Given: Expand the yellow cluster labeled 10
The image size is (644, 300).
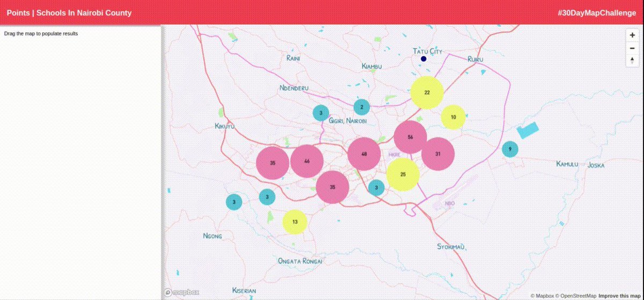Looking at the screenshot, I should 453,117.
